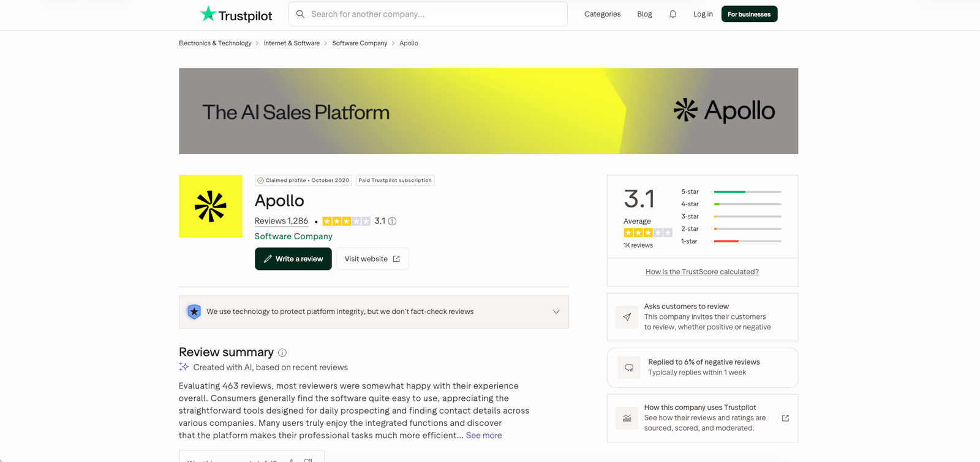Select the 2-star rating bar
The height and width of the screenshot is (462, 980).
click(731, 229)
